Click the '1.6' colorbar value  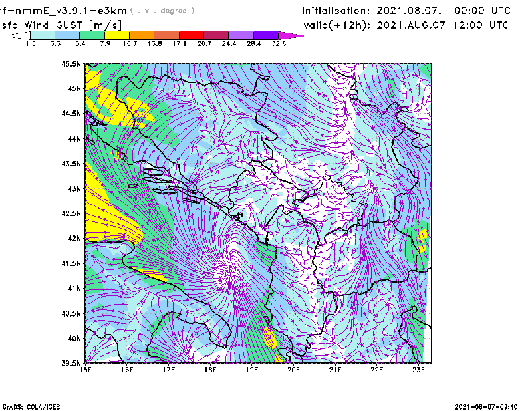coord(31,43)
